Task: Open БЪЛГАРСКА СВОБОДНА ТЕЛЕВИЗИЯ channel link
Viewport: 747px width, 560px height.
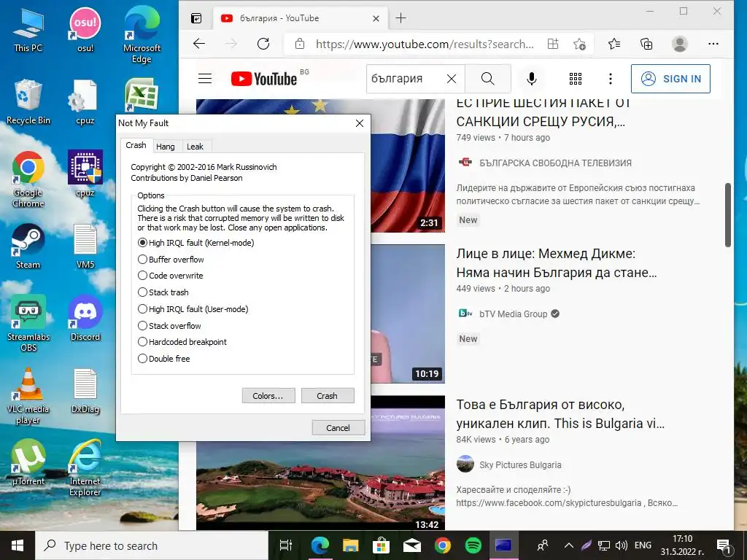Action: [555, 163]
